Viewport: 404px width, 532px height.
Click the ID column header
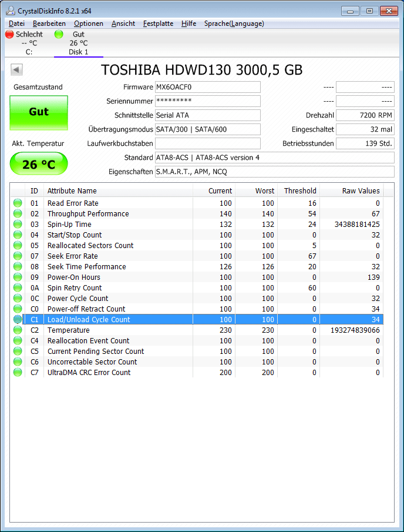point(34,190)
